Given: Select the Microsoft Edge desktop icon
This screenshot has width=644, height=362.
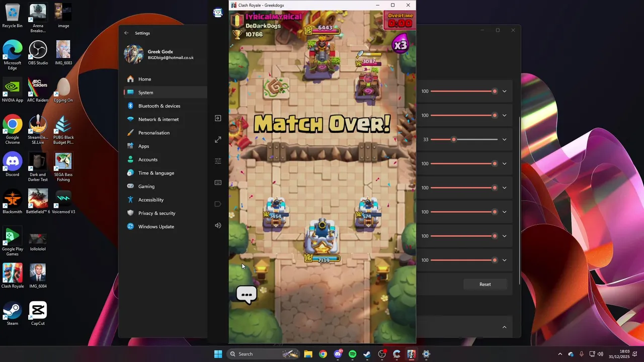Looking at the screenshot, I should [13, 55].
